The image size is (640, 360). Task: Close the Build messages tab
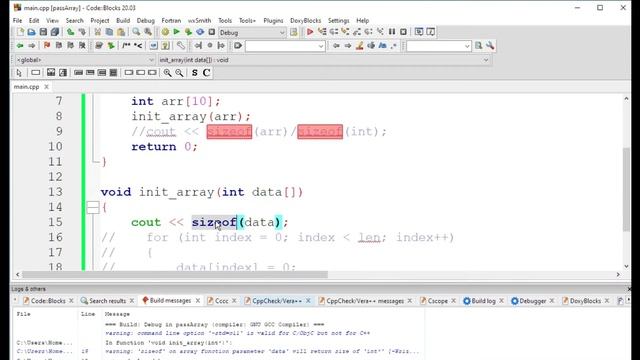pos(198,300)
